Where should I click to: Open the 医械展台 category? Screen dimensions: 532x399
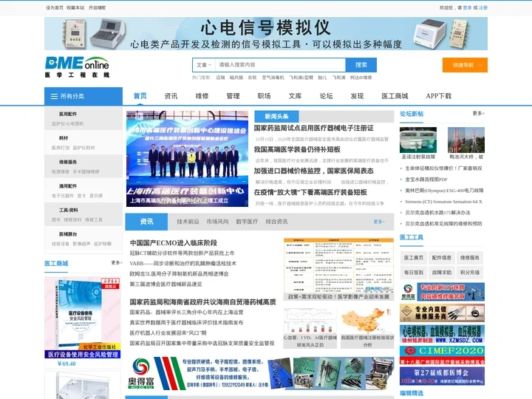click(68, 234)
